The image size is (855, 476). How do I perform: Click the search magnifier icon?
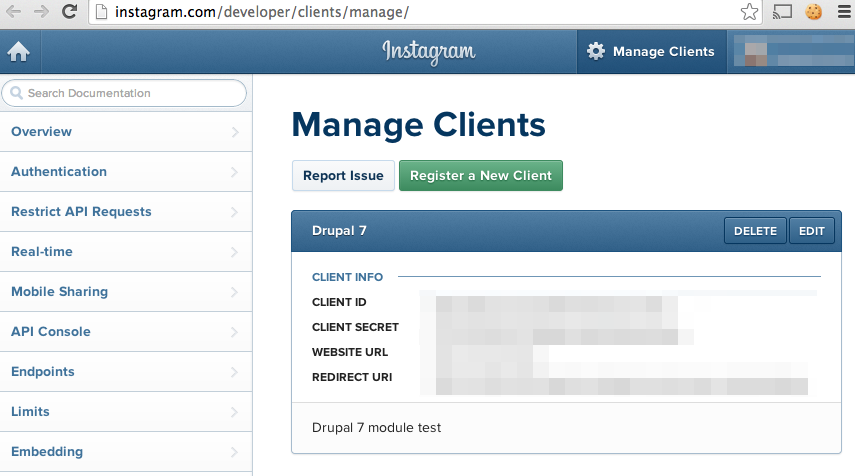(17, 93)
